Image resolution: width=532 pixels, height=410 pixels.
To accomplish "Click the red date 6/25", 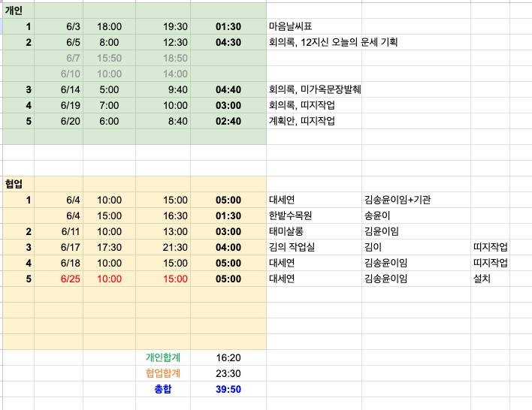I will (59, 279).
